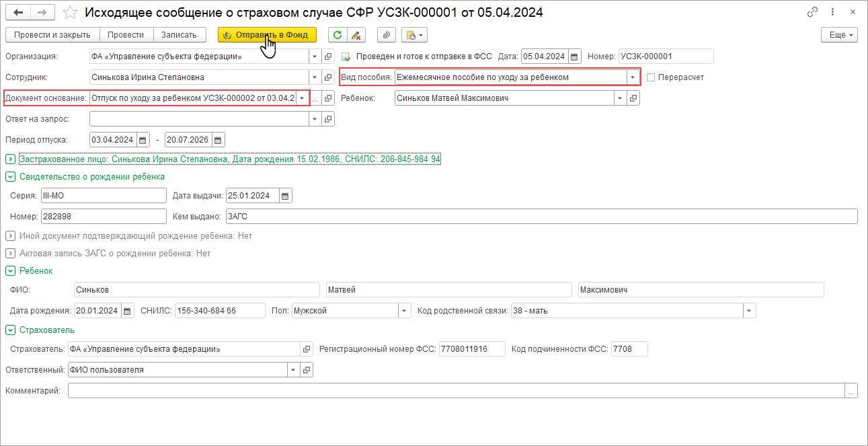Screen dimensions: 868x446
Task: Open Код родственной связи dropdown
Action: [x=750, y=311]
